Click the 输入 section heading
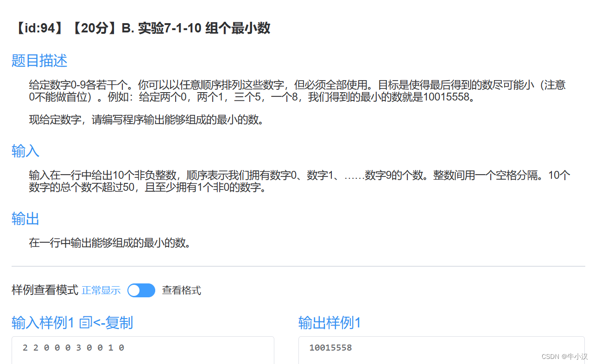595x364 pixels. [x=25, y=151]
